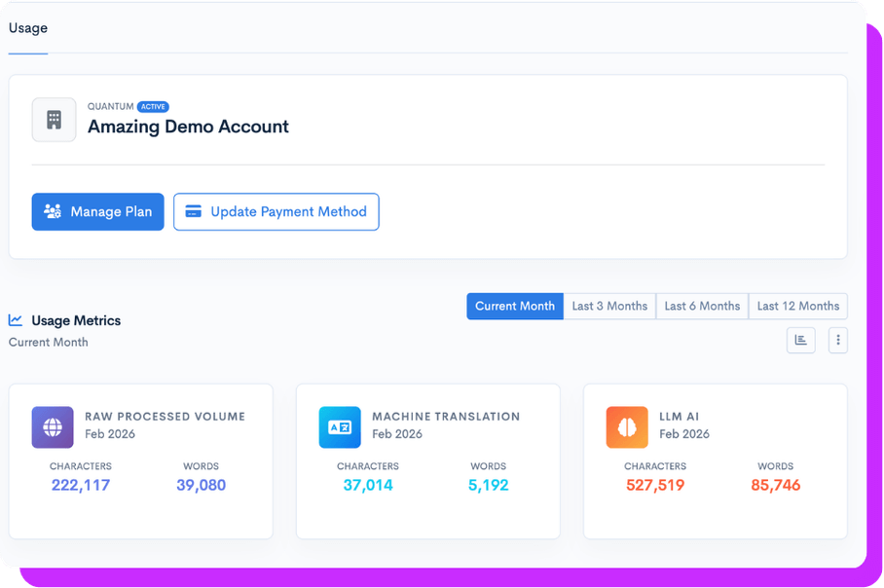Switch to the Usage tab

tap(27, 28)
